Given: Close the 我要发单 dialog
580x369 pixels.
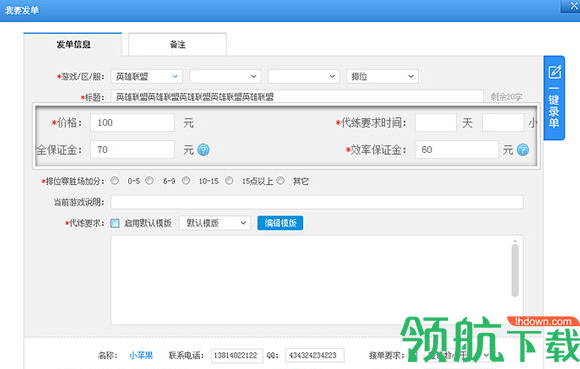Looking at the screenshot, I should (573, 6).
